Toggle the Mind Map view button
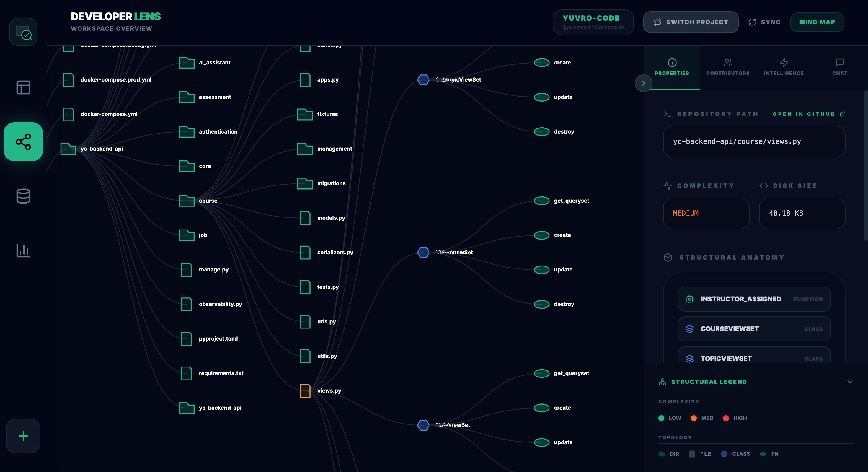The height and width of the screenshot is (472, 868). tap(817, 22)
